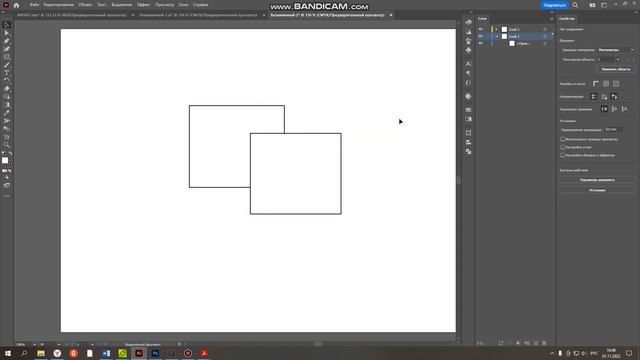This screenshot has width=640, height=360.
Task: Open the workspace switcher dropdown
Action: [604, 5]
